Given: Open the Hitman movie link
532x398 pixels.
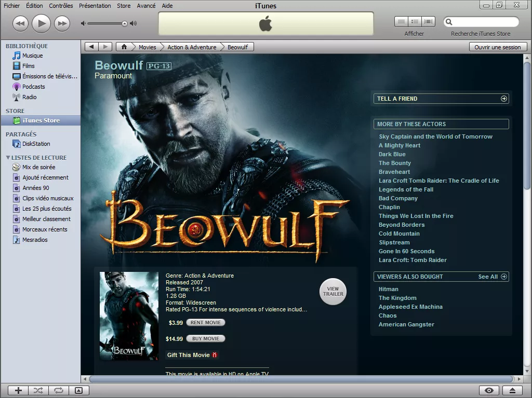Looking at the screenshot, I should click(389, 289).
